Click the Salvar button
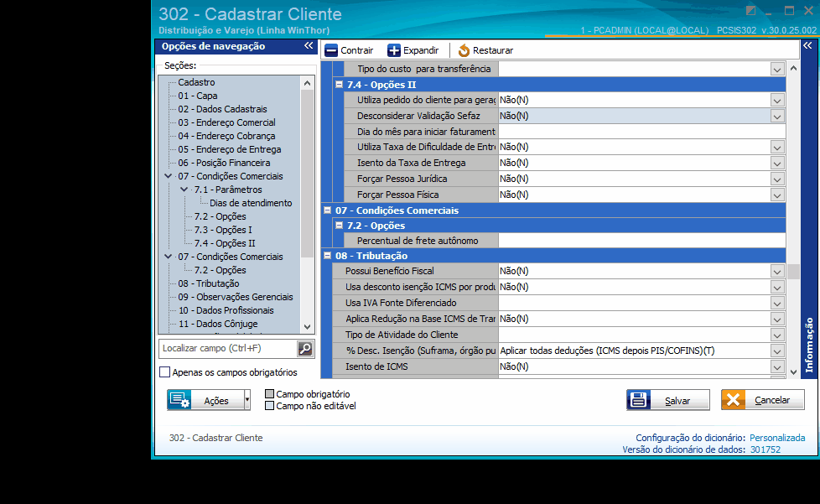Image resolution: width=820 pixels, height=504 pixels. (x=667, y=400)
